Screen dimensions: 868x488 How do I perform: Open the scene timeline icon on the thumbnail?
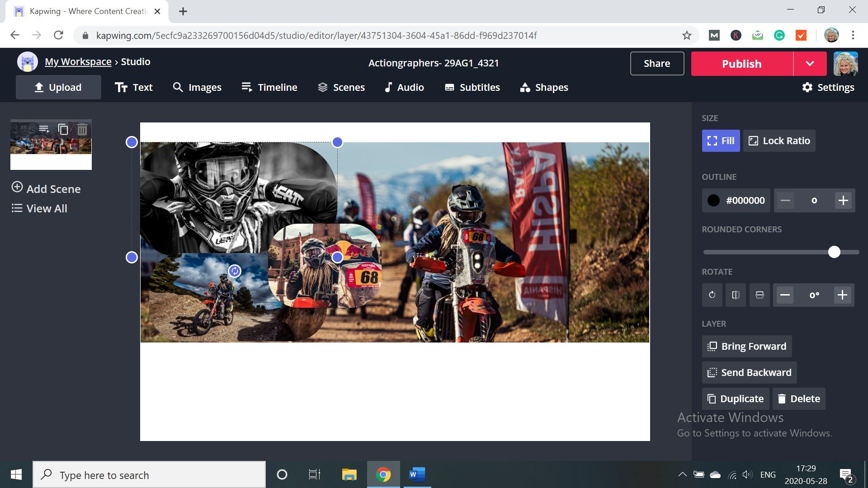coord(44,129)
